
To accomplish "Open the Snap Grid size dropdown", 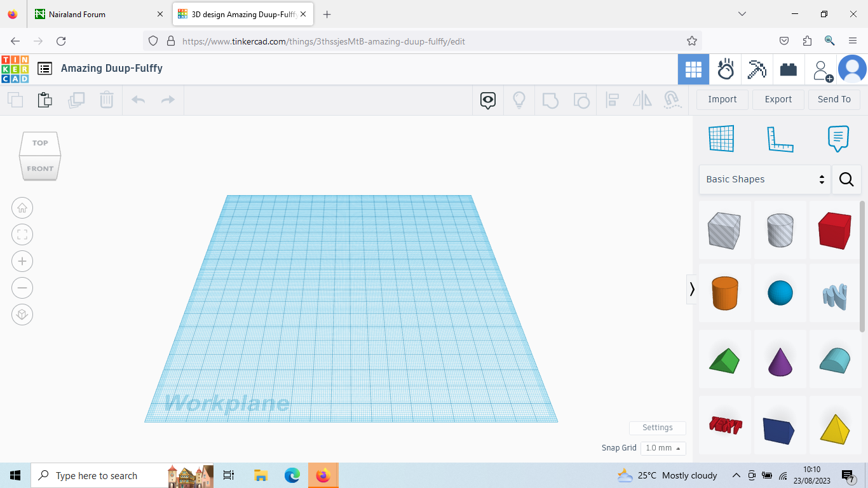I will [663, 448].
